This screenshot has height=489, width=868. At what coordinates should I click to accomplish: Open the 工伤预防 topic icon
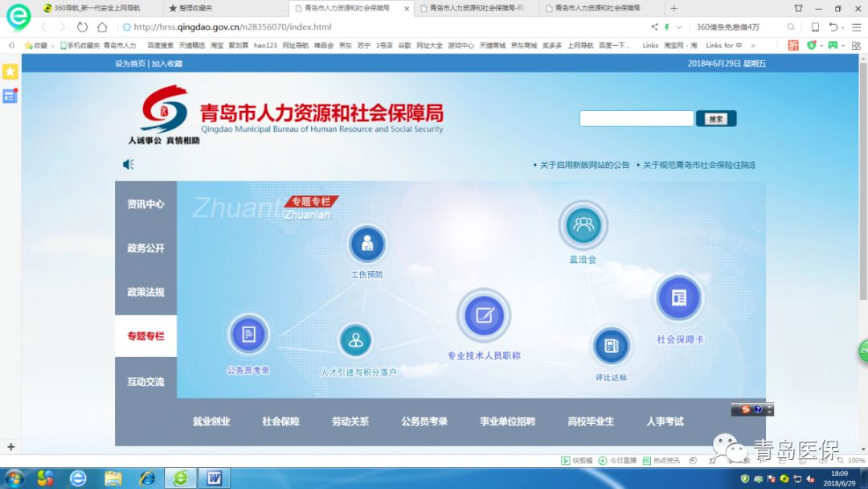coord(367,244)
